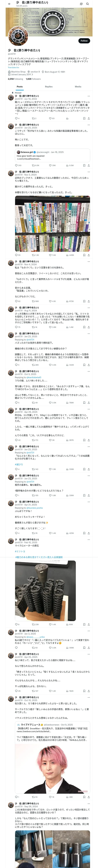Screen dimensions: 98x868
Task: Like the pinned Jun 10, 2022 post
Action: pyautogui.click(x=50, y=119)
